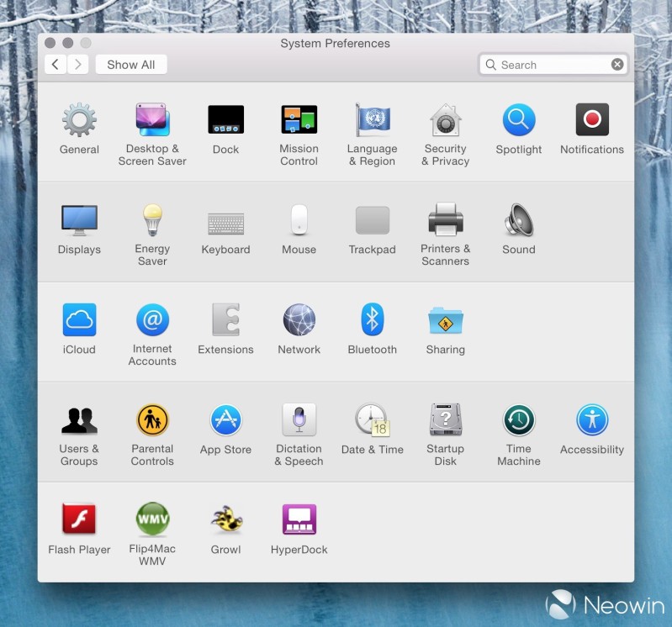
Task: Open iCloud preferences
Action: click(79, 320)
